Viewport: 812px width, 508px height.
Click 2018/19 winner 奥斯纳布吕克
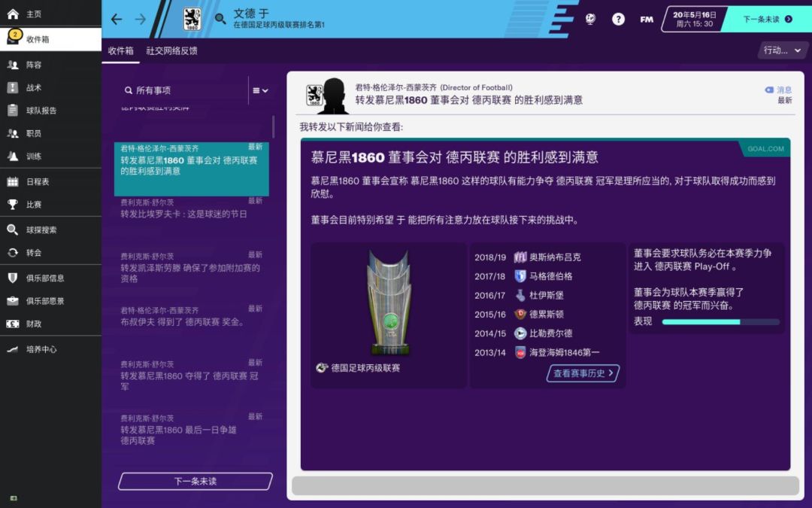click(x=555, y=257)
